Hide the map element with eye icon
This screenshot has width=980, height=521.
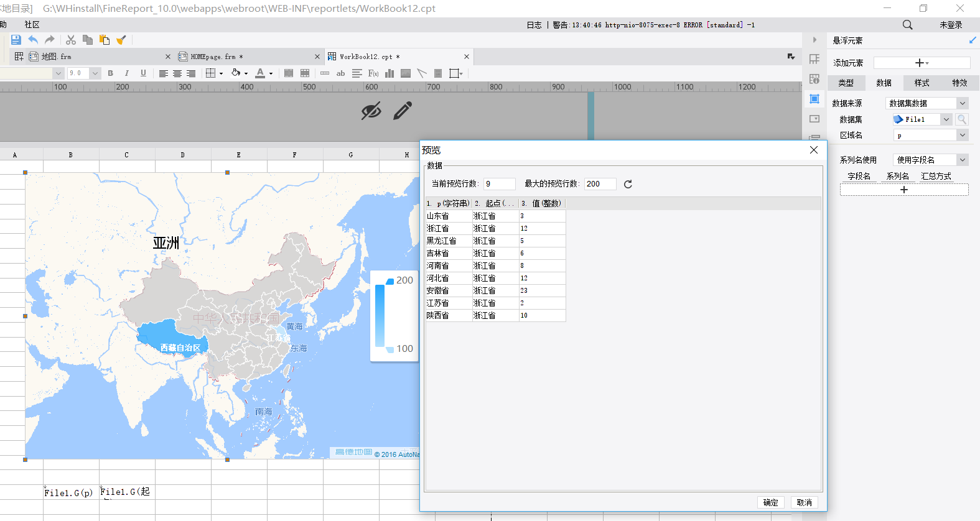click(x=371, y=111)
